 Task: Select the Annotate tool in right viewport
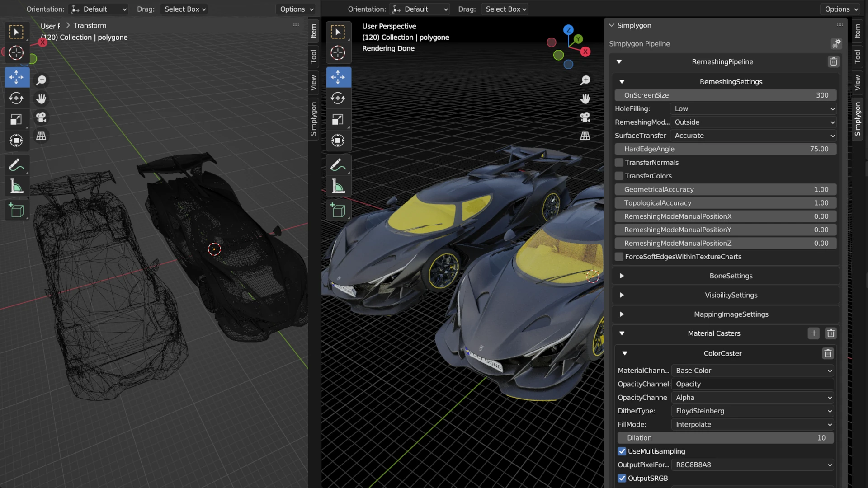(x=338, y=165)
